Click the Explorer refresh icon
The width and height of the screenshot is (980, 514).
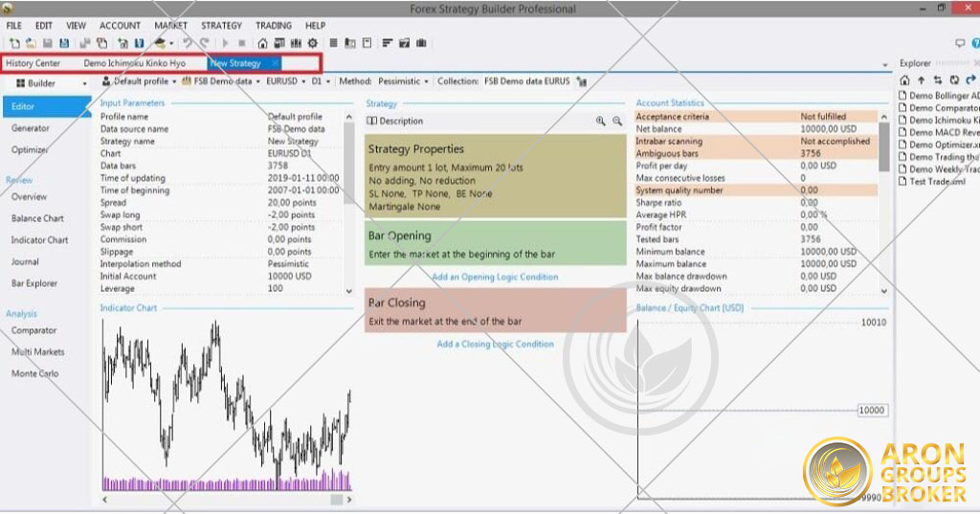(x=954, y=80)
